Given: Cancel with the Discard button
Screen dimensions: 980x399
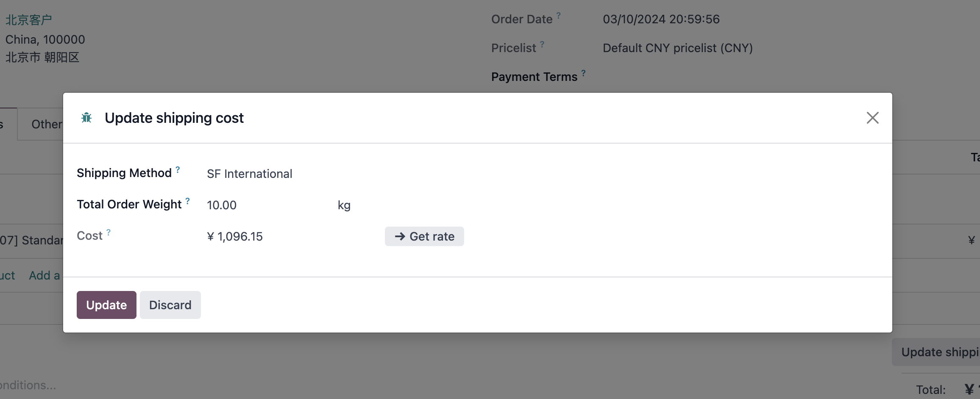Looking at the screenshot, I should click(170, 305).
